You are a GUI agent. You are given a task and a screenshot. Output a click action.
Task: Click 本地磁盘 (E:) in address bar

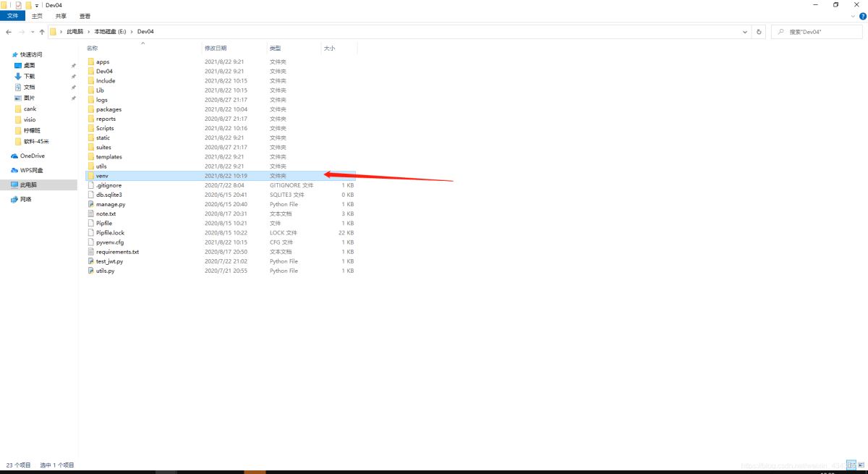coord(111,32)
